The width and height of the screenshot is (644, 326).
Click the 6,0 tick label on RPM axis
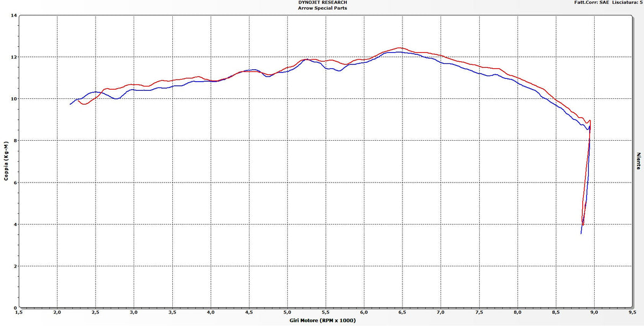pyautogui.click(x=364, y=312)
